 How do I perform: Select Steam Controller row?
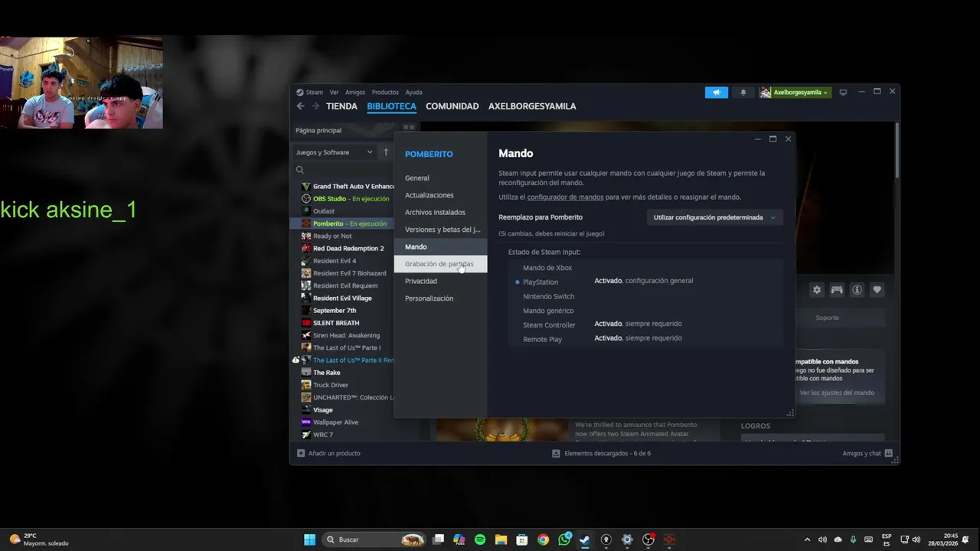pos(549,325)
